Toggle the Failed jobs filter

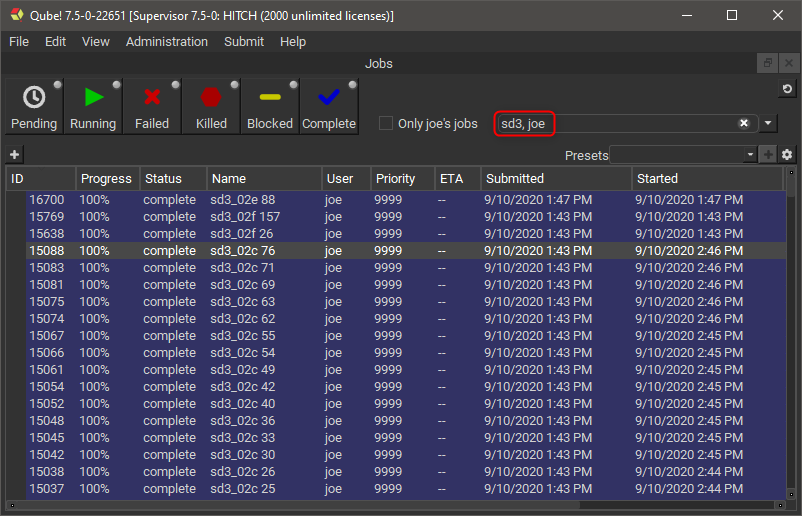click(152, 106)
